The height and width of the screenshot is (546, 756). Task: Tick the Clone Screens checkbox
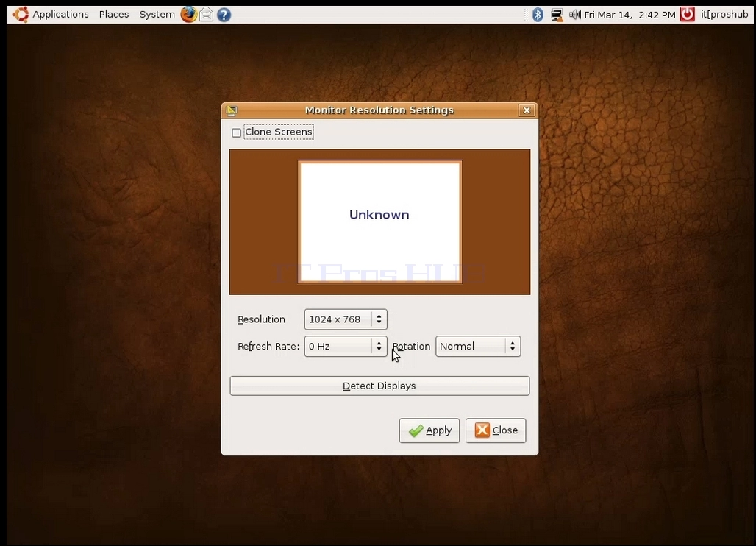236,132
